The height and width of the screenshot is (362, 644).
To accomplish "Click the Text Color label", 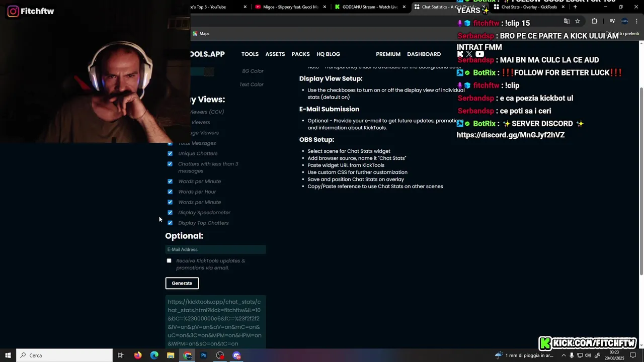I will (x=252, y=84).
